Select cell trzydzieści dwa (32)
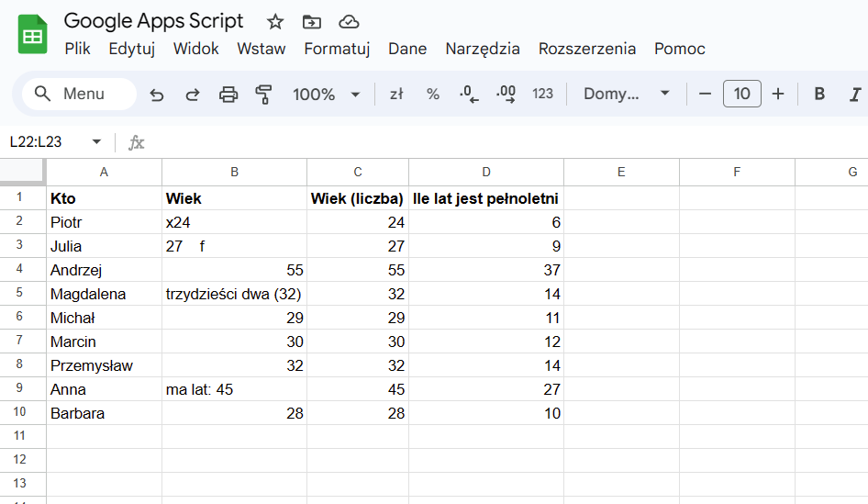868x504 pixels. tap(235, 294)
